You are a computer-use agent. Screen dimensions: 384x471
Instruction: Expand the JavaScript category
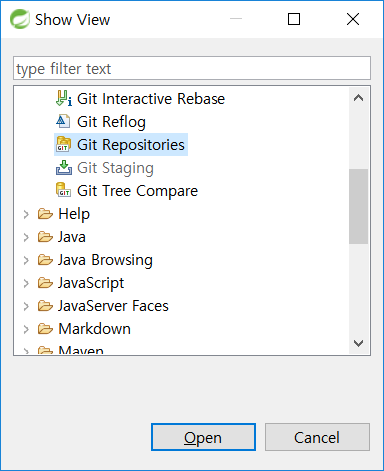point(26,283)
